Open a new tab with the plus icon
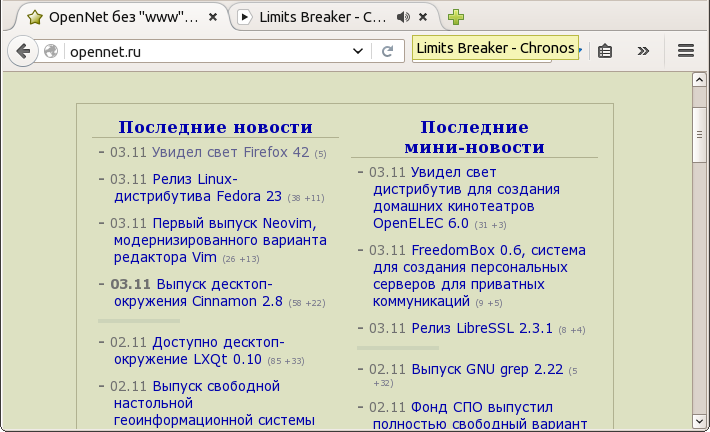This screenshot has height=432, width=710. click(456, 17)
